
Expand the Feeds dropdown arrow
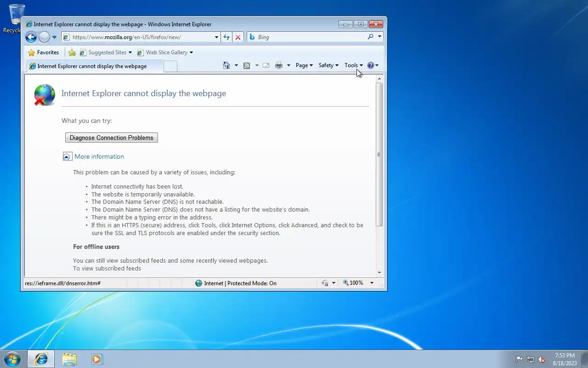click(257, 65)
